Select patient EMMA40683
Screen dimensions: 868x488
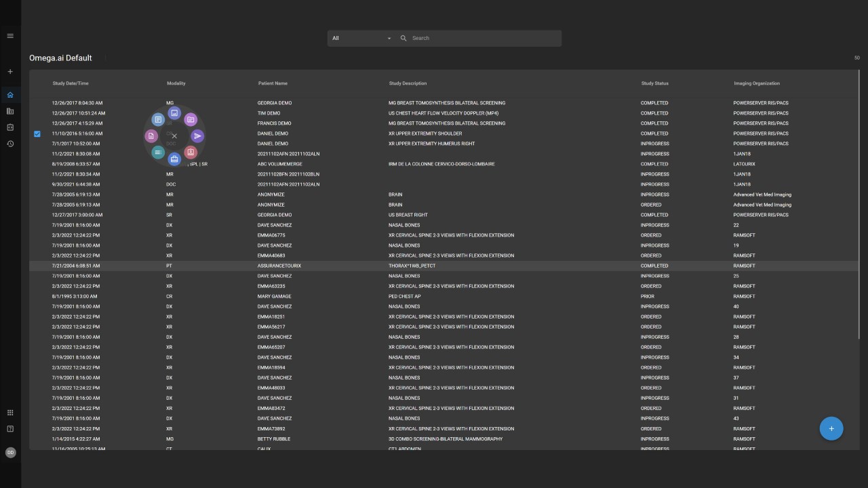(x=271, y=256)
